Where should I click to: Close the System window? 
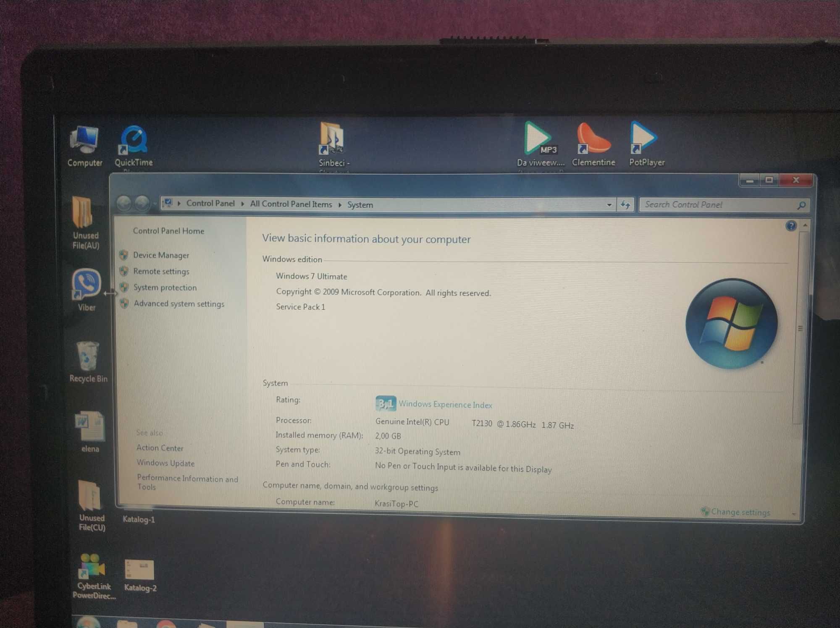[x=795, y=181]
